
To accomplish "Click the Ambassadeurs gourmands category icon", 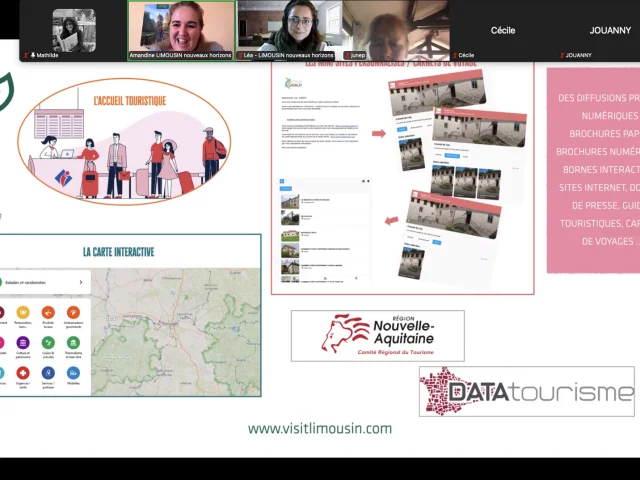I will pyautogui.click(x=73, y=313).
